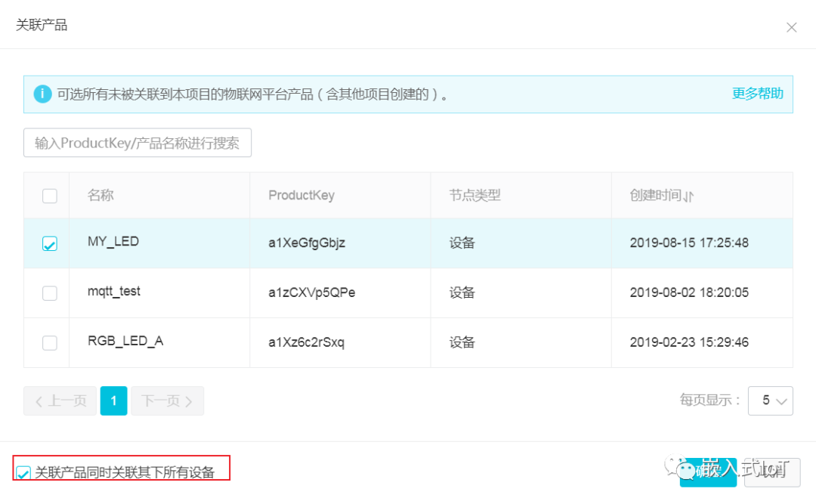Open the 更多帮助 help link
The width and height of the screenshot is (816, 504).
(x=757, y=94)
